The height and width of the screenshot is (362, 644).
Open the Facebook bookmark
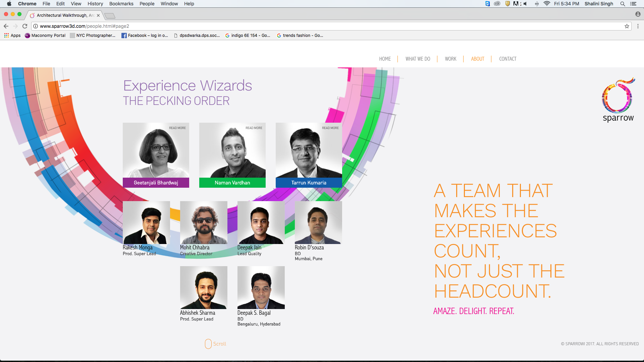tap(145, 36)
